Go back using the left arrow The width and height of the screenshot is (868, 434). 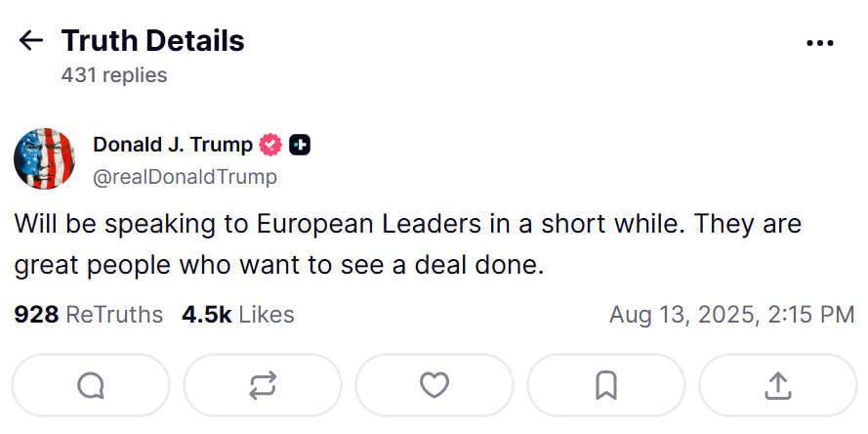pos(31,40)
